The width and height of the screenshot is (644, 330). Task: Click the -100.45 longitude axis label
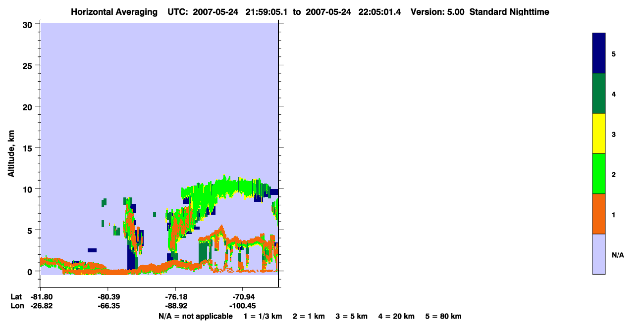pyautogui.click(x=243, y=306)
